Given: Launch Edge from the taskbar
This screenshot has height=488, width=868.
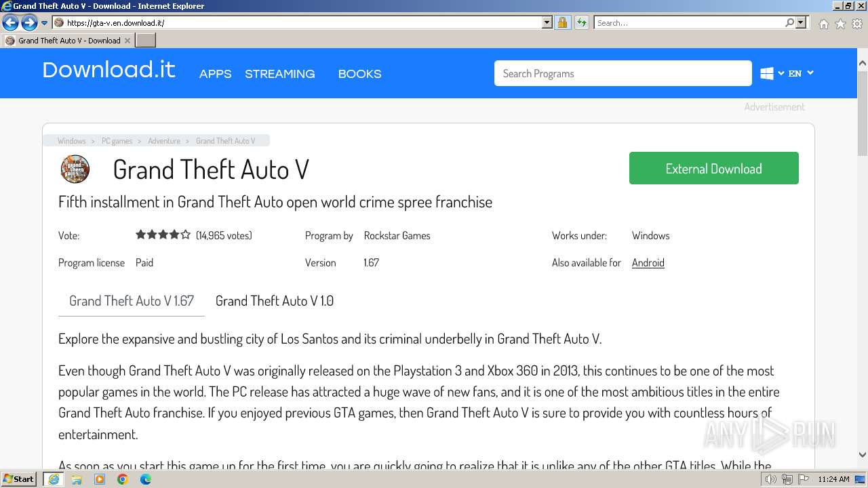Looking at the screenshot, I should 146,479.
